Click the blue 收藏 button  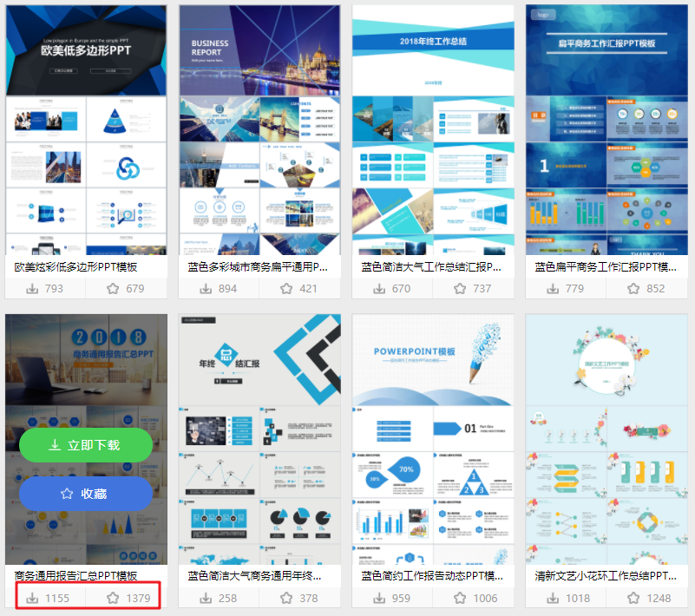pyautogui.click(x=86, y=494)
